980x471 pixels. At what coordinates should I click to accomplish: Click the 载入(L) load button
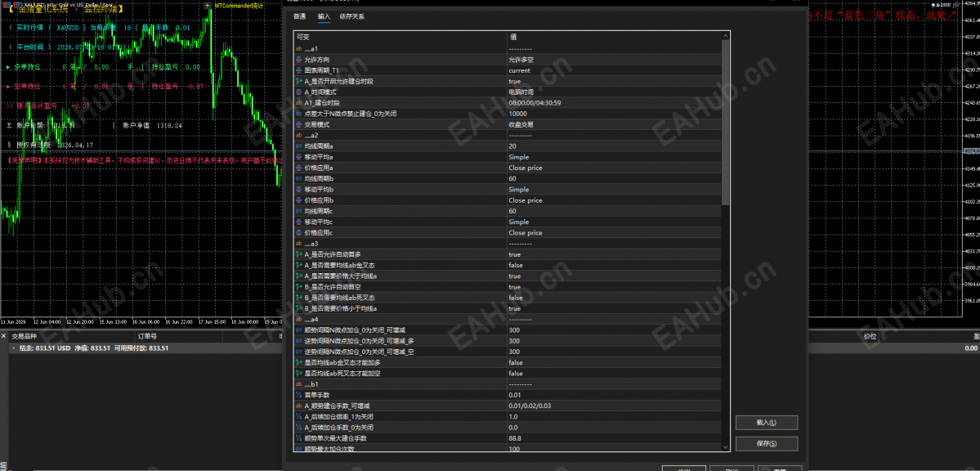point(766,422)
